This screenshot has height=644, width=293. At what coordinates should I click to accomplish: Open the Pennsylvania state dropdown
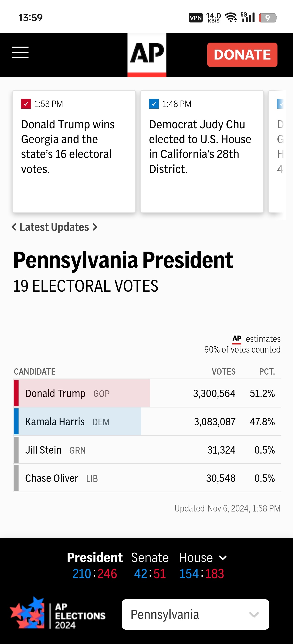(x=195, y=614)
